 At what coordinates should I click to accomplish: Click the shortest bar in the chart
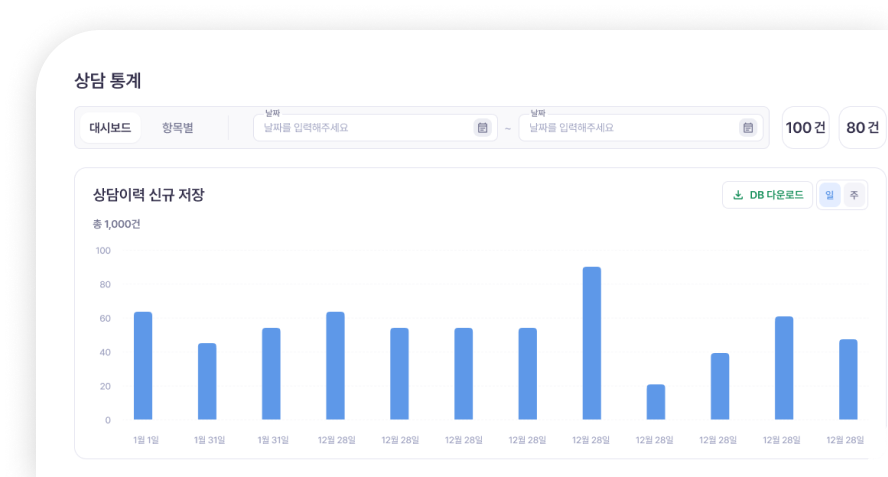tap(656, 402)
